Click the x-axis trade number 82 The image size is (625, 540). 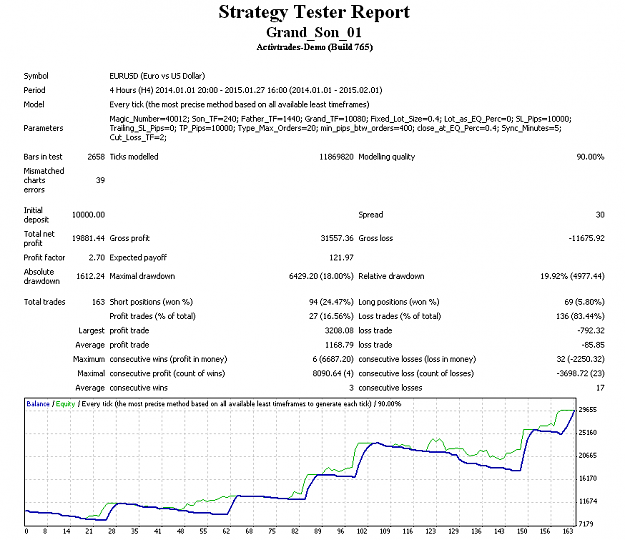[295, 531]
